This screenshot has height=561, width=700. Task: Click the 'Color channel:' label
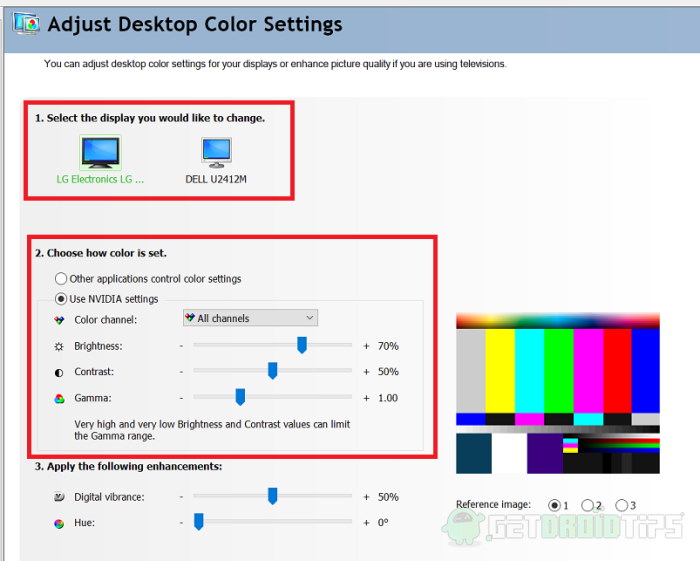(x=106, y=320)
